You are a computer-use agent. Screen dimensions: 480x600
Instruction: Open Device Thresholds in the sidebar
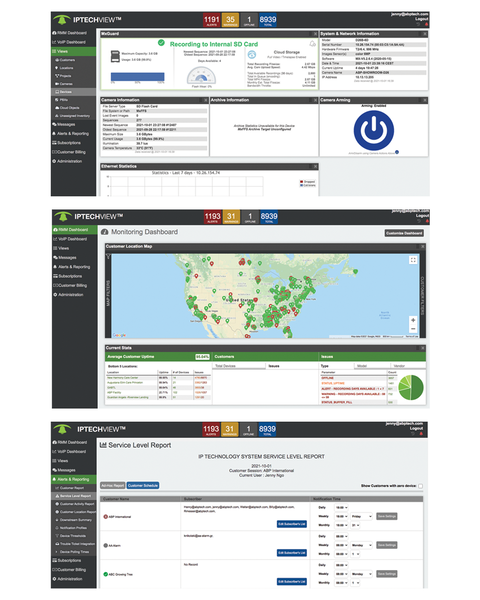(x=74, y=536)
